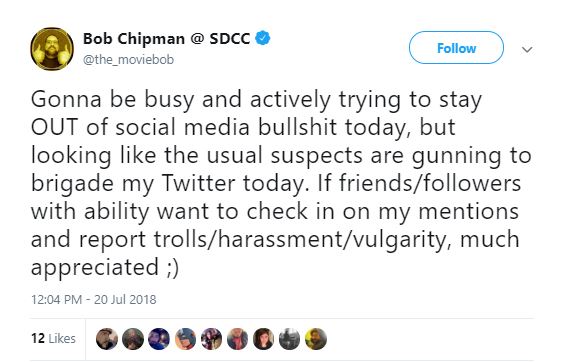Open the 12:04 PM - 20 Jul 2018 timestamp

pos(94,299)
